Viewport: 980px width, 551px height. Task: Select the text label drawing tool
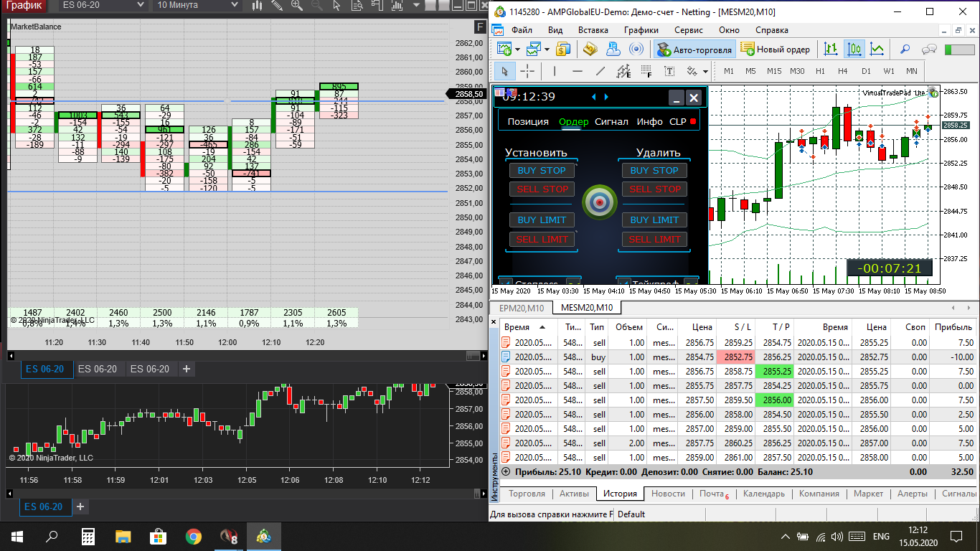pos(669,71)
